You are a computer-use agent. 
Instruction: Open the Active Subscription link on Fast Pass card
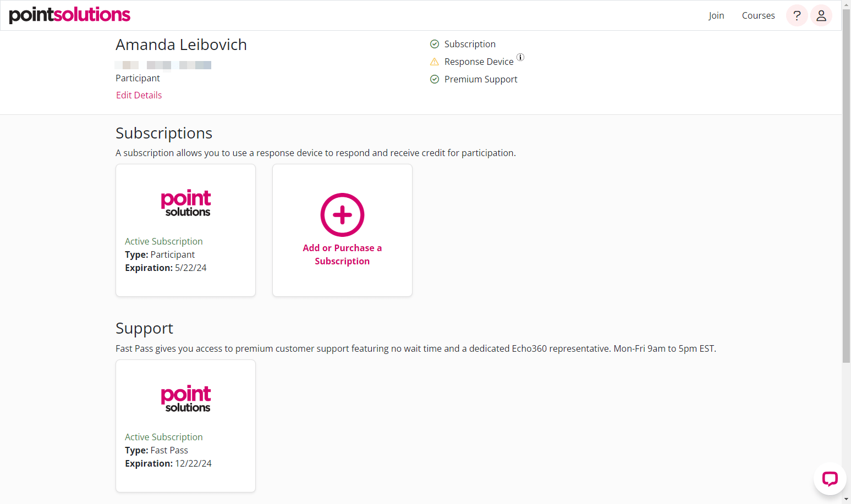[x=163, y=436]
